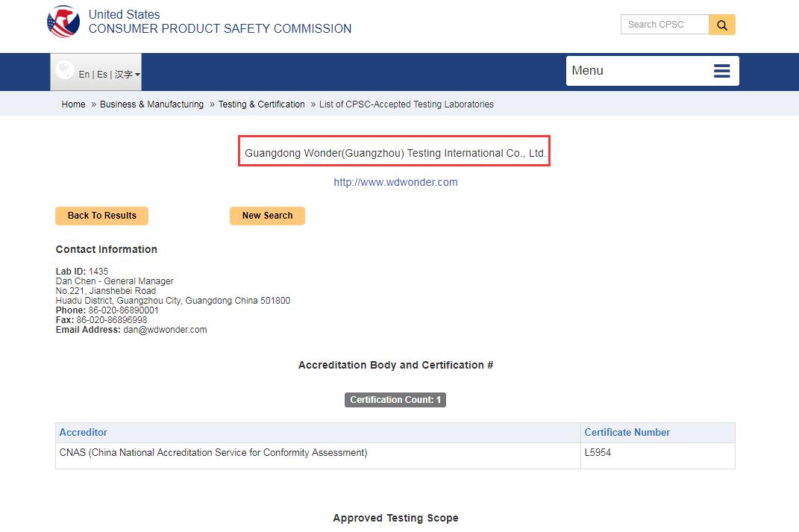Select fax number 86-020-86896998
This screenshot has height=532, width=799.
coord(112,320)
